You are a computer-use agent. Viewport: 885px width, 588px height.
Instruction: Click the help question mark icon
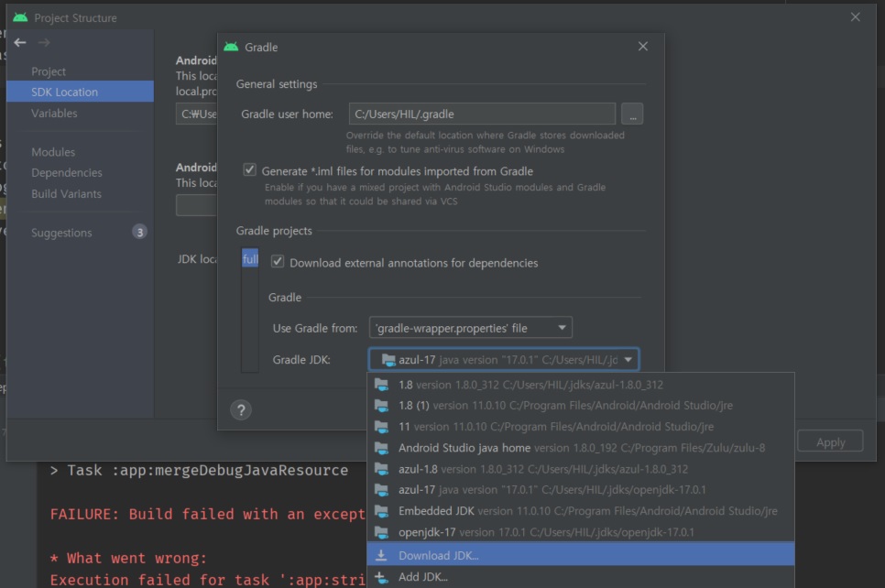pos(241,409)
